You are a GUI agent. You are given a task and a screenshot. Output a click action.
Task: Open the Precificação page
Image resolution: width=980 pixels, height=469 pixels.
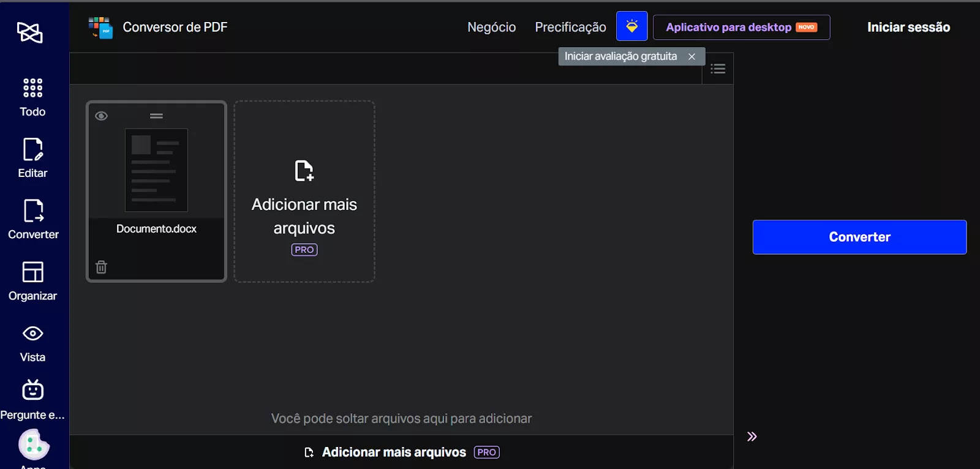[x=571, y=27]
